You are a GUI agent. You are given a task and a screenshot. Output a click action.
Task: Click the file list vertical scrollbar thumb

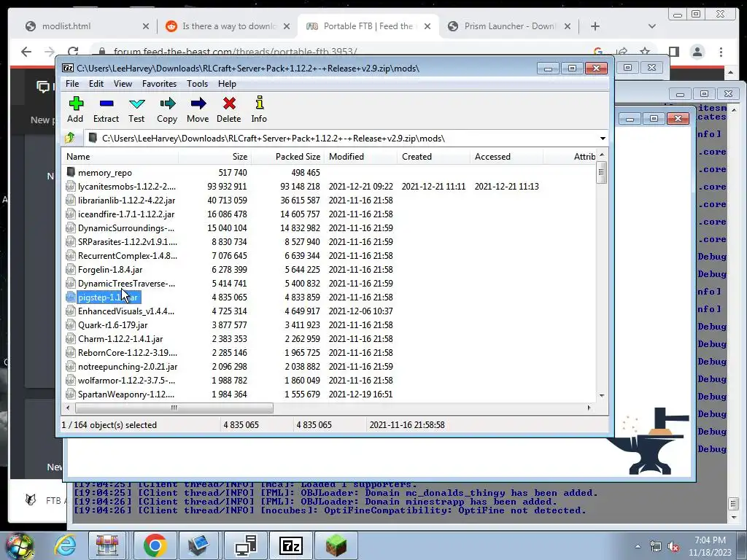coord(601,172)
